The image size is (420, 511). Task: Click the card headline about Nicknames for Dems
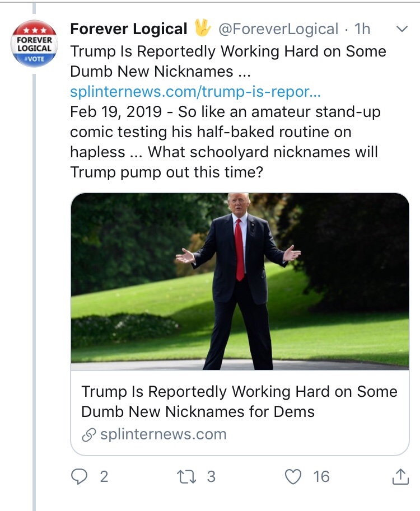(x=239, y=401)
